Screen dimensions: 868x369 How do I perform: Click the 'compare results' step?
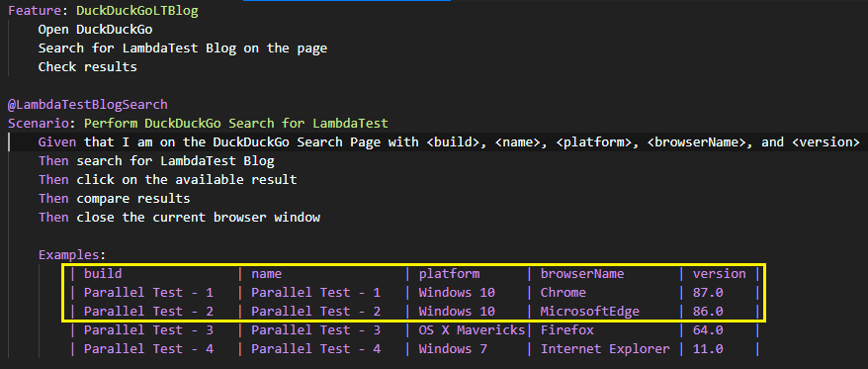133,199
